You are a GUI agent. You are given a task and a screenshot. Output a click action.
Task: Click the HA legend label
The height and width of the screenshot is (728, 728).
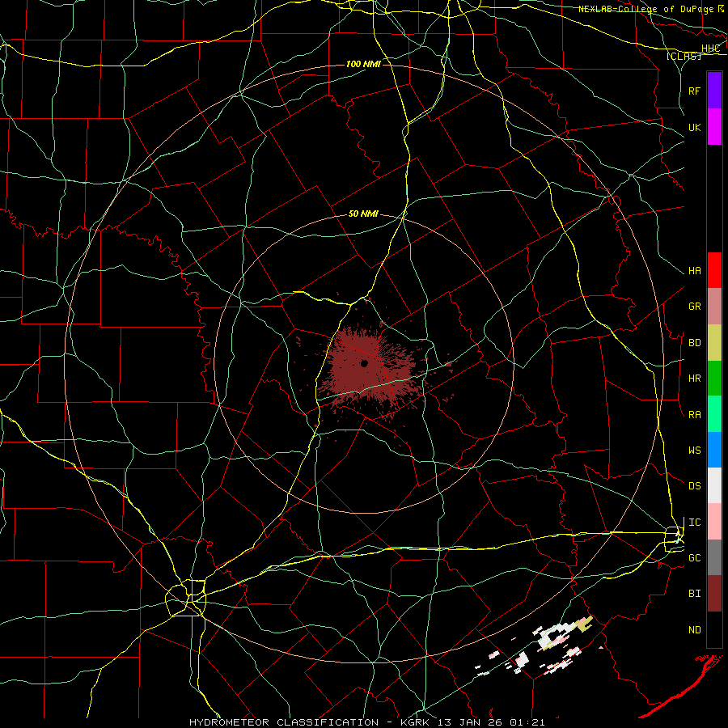coord(694,271)
